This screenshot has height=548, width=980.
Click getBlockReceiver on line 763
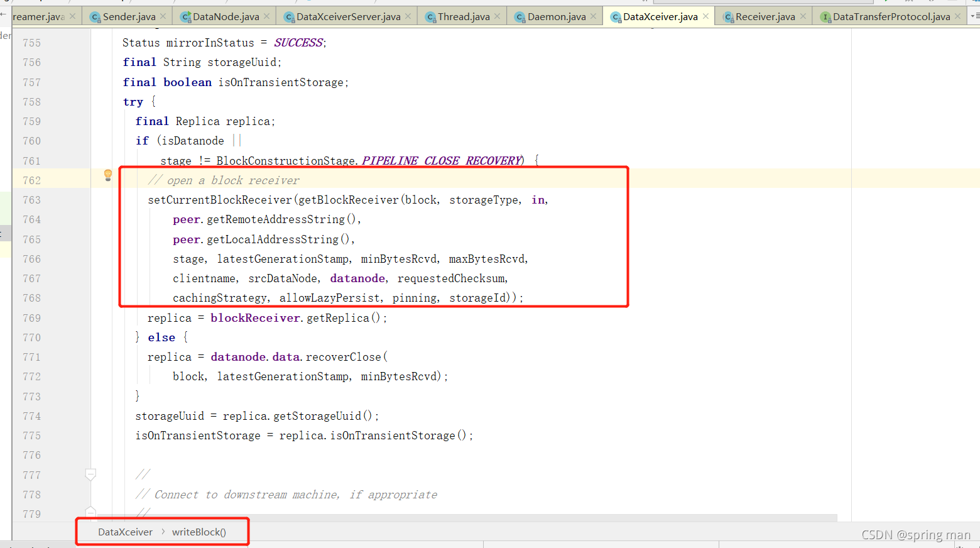348,200
